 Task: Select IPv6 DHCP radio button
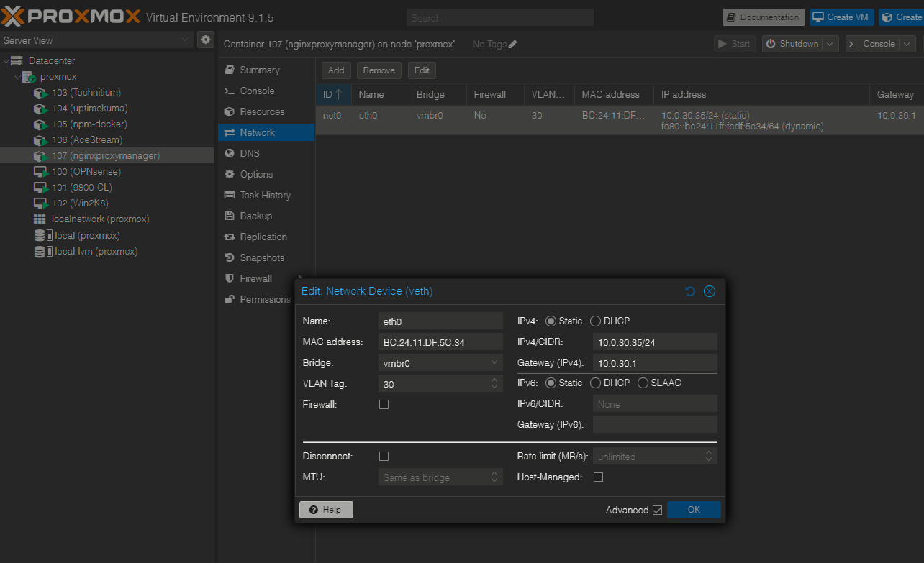point(595,383)
